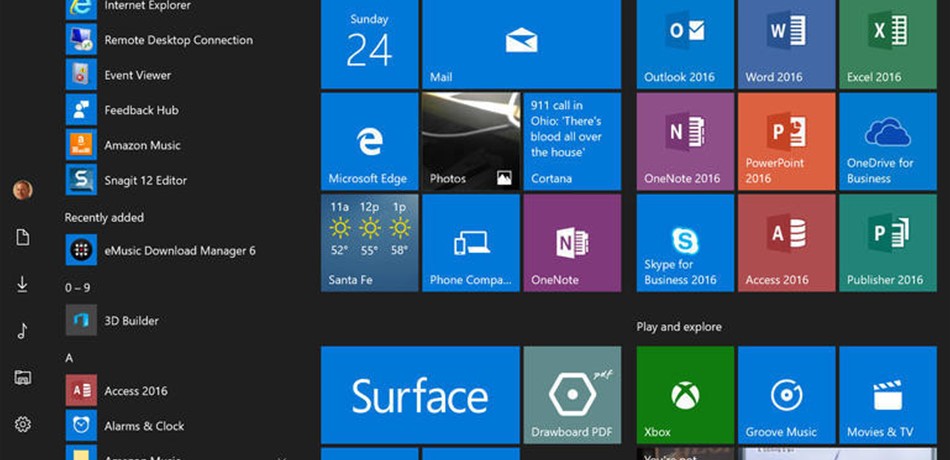This screenshot has width=950, height=460.
Task: Open the green Xbox tile
Action: pos(685,395)
